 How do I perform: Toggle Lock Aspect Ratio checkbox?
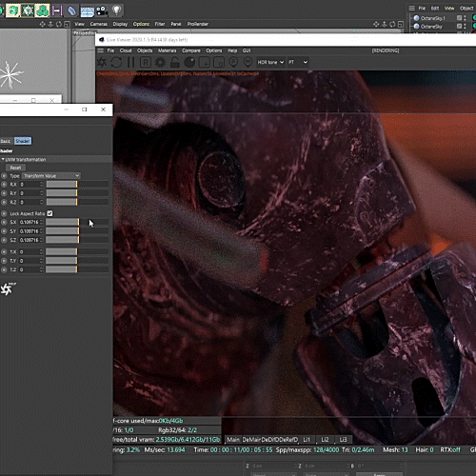(50, 213)
